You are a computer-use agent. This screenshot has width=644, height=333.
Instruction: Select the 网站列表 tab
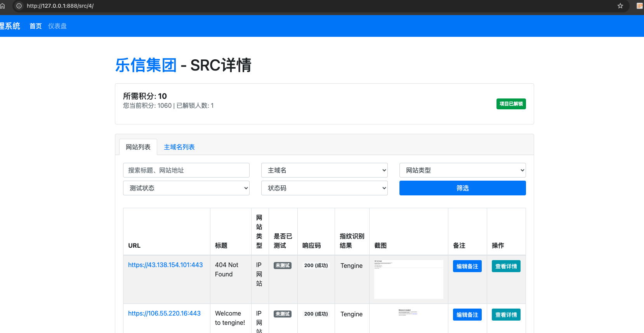point(138,147)
